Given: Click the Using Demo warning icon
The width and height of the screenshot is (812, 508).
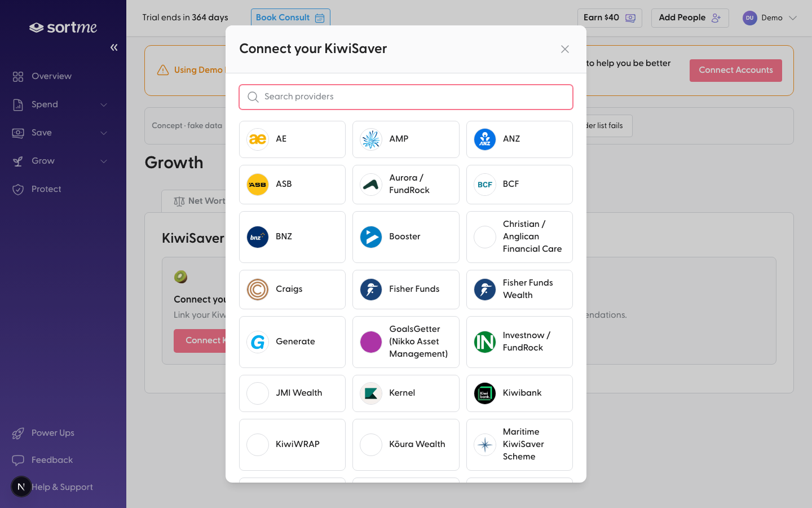Looking at the screenshot, I should coord(163,70).
